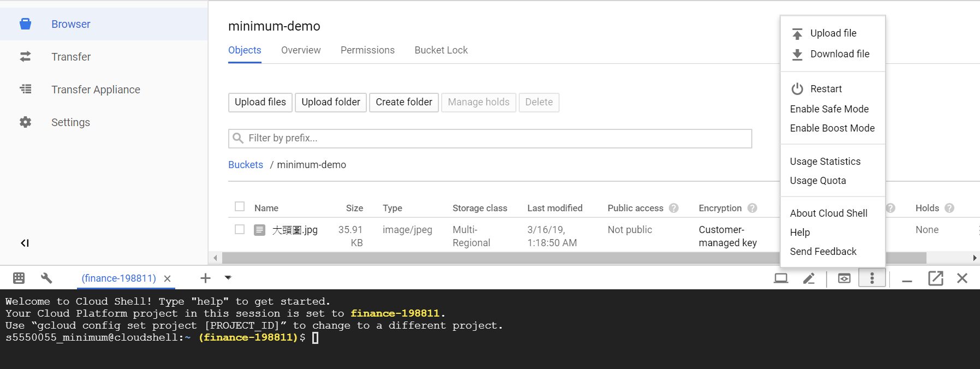Open the Permissions tab
This screenshot has height=369, width=980.
(367, 50)
